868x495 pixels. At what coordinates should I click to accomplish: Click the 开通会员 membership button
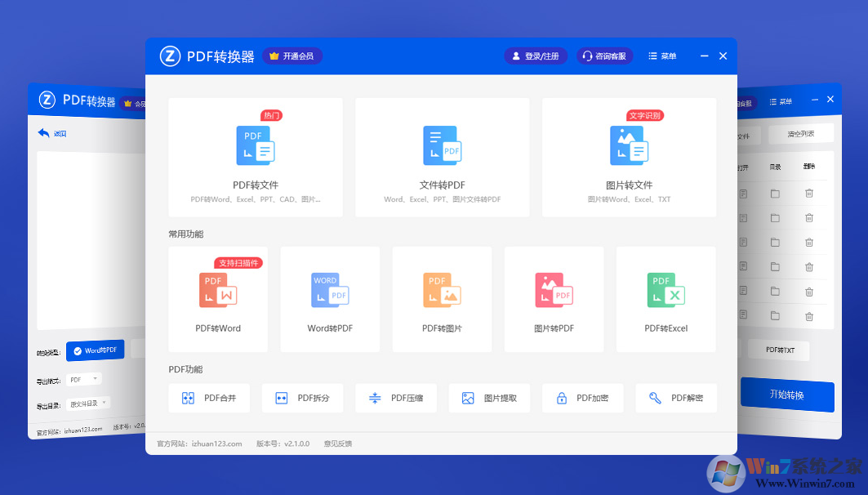click(x=292, y=56)
